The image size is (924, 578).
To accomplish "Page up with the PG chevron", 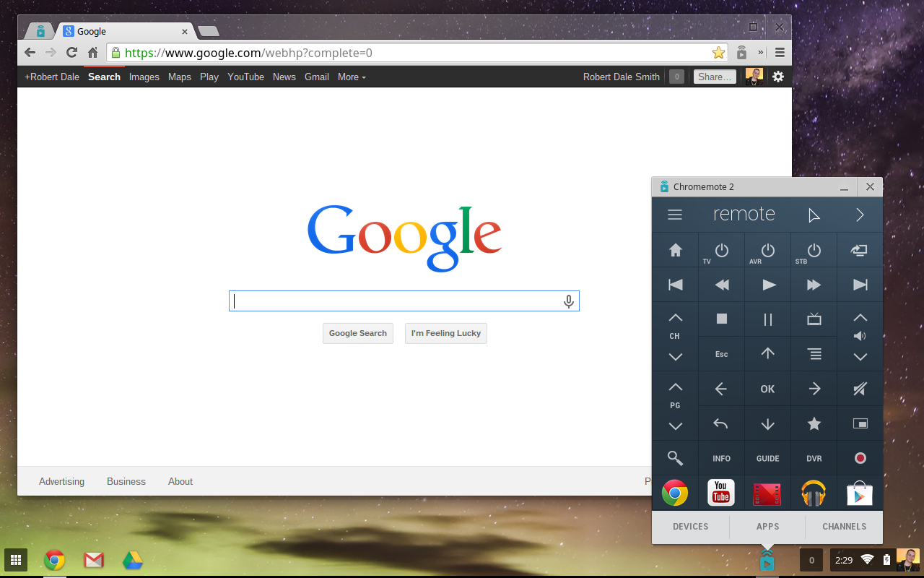I will pos(675,387).
